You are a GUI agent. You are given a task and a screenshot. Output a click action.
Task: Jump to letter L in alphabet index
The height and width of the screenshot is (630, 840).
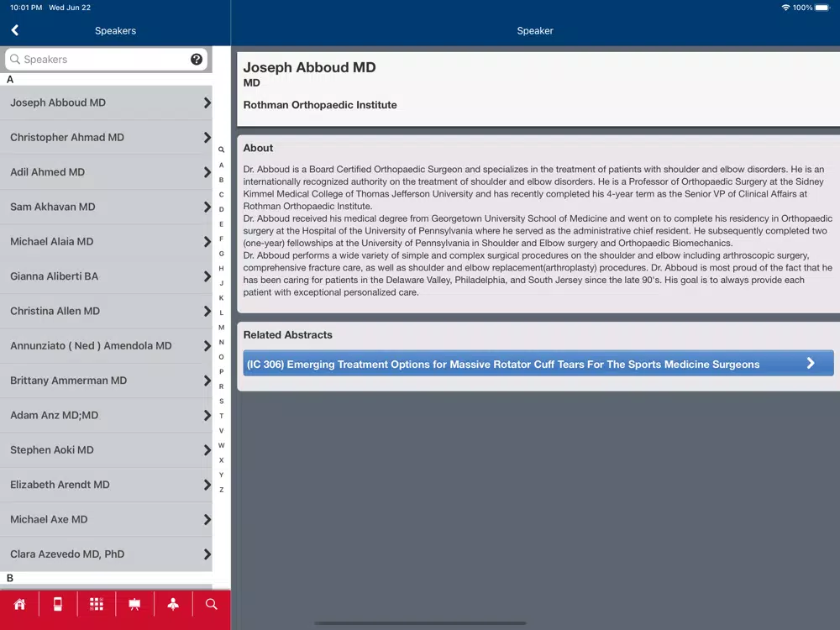click(221, 312)
